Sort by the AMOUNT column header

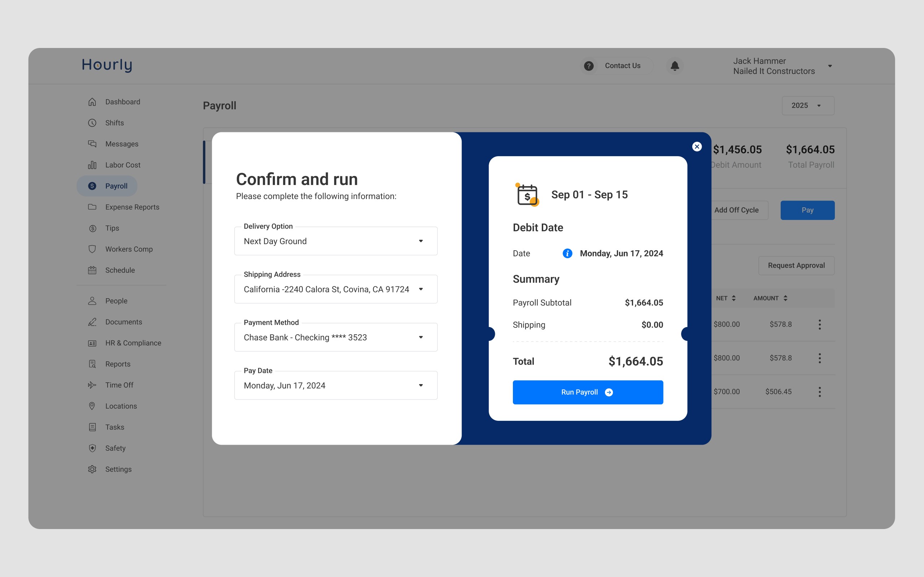click(x=770, y=298)
